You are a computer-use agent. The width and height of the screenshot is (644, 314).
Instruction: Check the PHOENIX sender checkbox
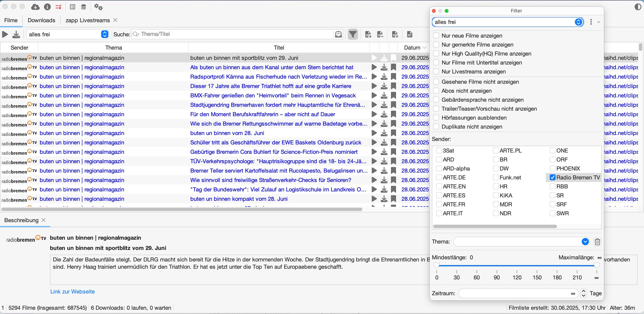click(552, 168)
